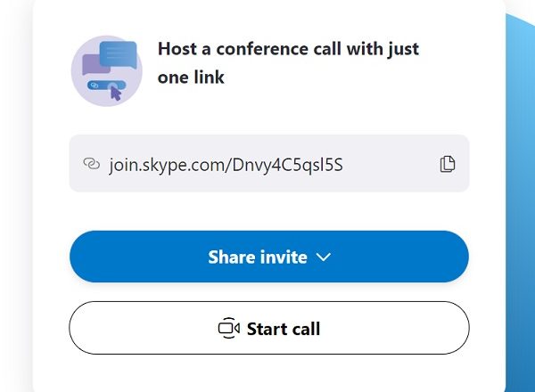Click the "Share invite" label text
Viewport: 535px width, 392px height.
coord(257,257)
